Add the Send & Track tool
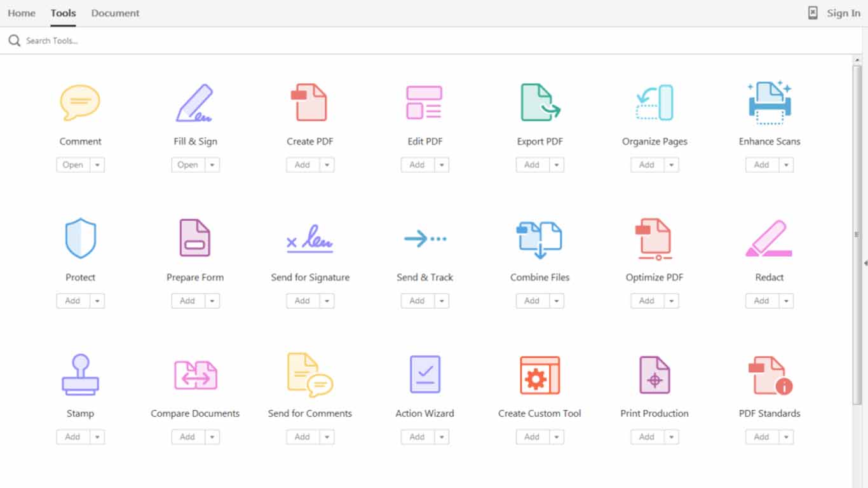 click(x=418, y=301)
